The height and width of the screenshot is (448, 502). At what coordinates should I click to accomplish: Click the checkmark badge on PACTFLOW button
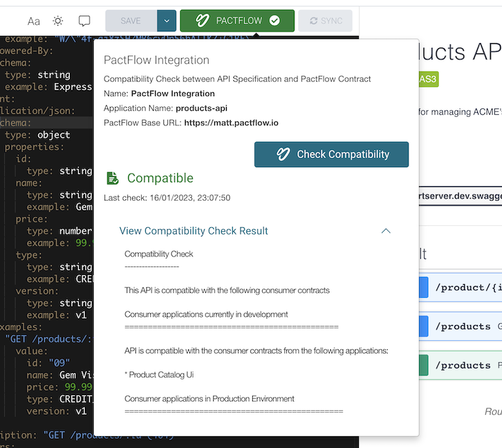pos(275,21)
